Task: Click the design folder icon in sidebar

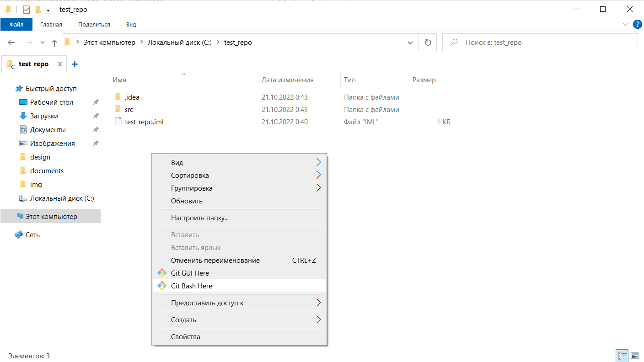Action: (x=23, y=157)
